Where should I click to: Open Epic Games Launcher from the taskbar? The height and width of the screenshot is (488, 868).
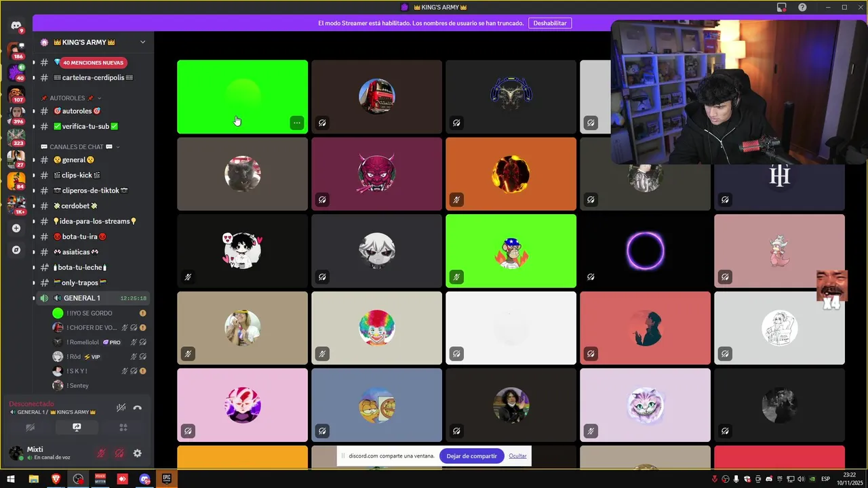(166, 479)
